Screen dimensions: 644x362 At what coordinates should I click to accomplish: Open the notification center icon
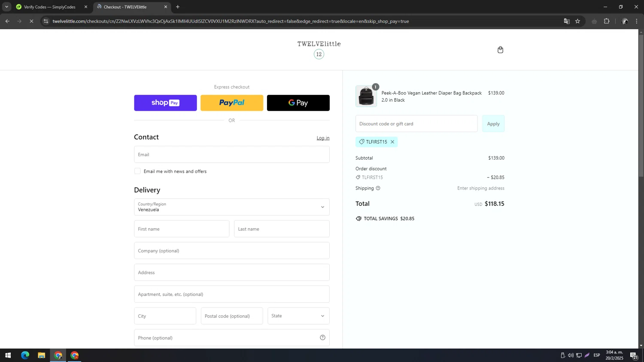click(x=634, y=356)
